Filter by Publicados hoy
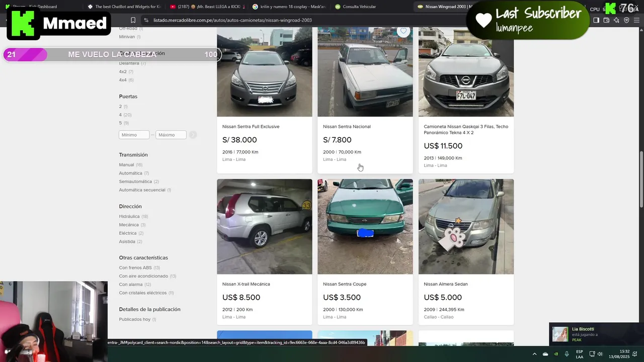 [x=137, y=319]
